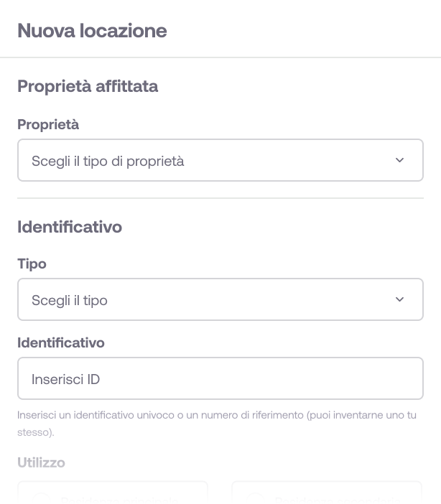Click the "Nuova locazione" dialog title
441x504 pixels.
pos(92,31)
